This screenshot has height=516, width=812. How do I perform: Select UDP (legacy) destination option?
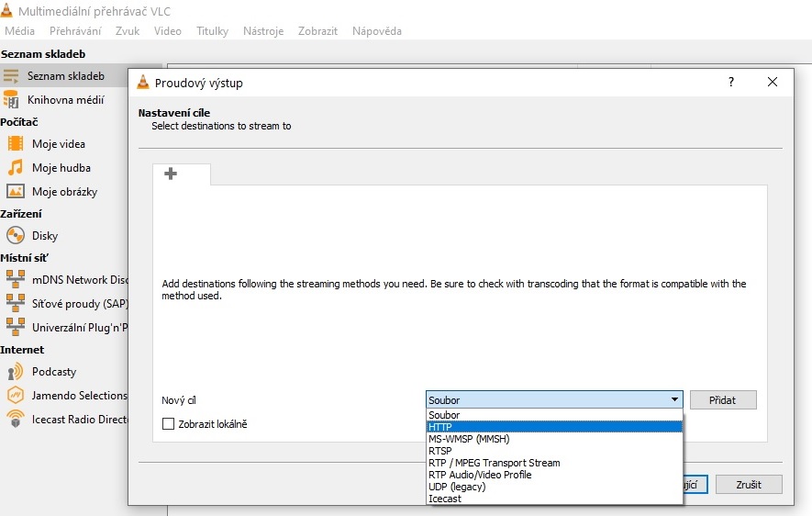554,487
